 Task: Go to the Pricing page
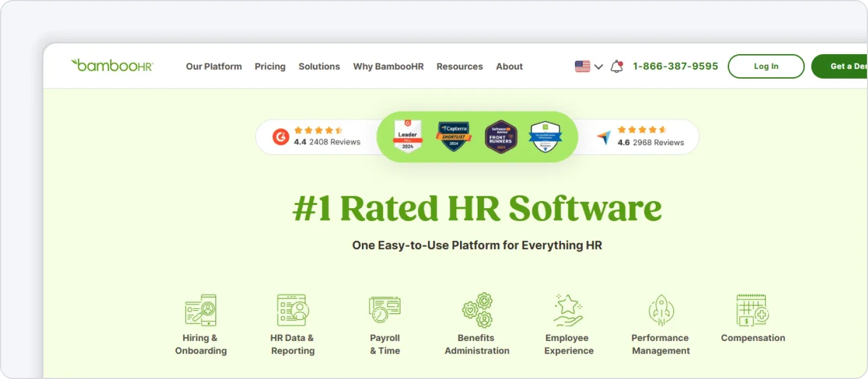[x=270, y=67]
